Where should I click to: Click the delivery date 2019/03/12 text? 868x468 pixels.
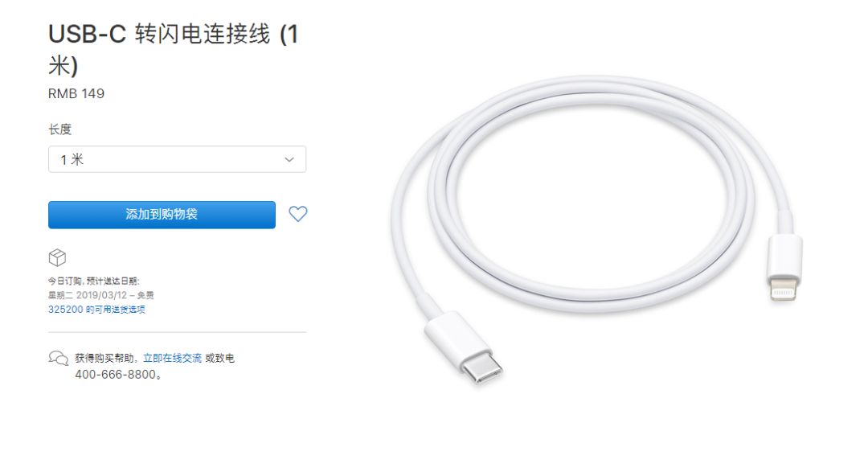tap(102, 295)
